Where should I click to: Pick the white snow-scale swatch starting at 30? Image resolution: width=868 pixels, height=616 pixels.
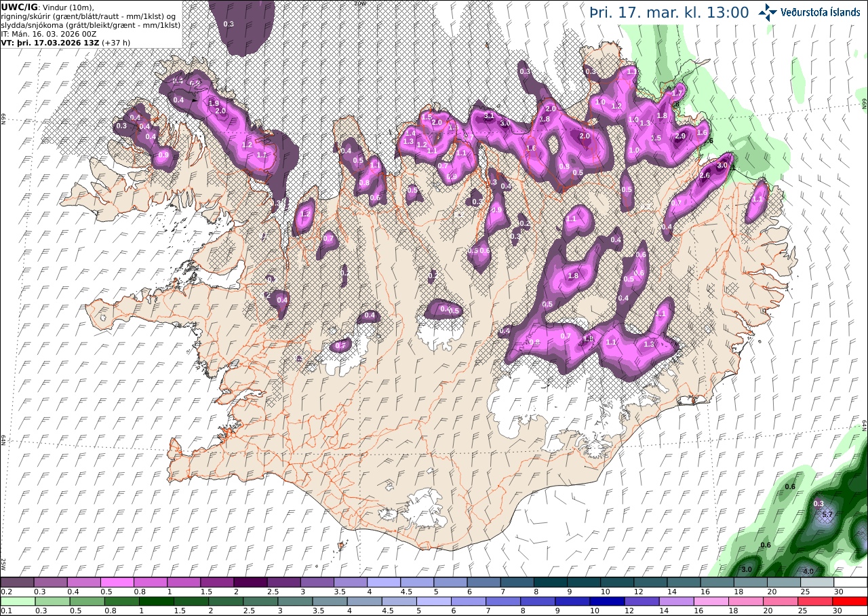[x=850, y=582]
